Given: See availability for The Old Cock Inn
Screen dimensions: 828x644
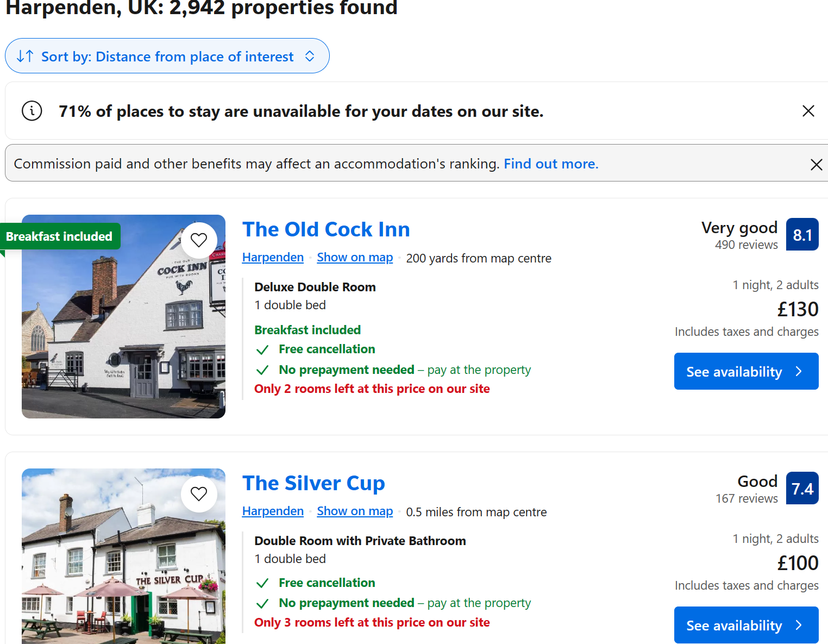Looking at the screenshot, I should click(x=746, y=371).
